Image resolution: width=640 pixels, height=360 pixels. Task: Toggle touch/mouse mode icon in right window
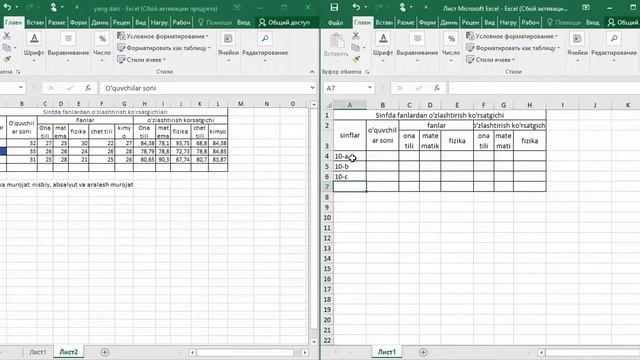point(402,7)
